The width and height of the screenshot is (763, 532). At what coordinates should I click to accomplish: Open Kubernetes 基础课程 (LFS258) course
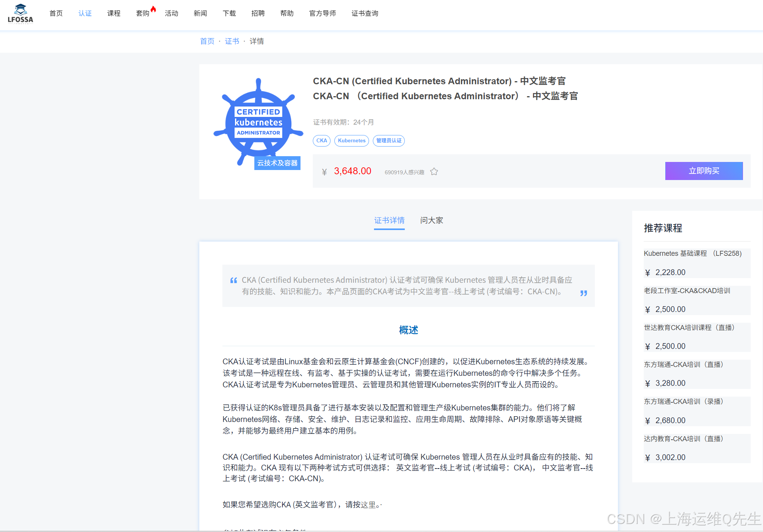693,253
